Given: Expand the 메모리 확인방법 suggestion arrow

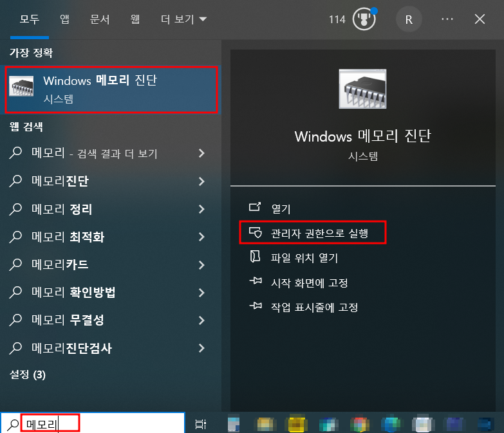Looking at the screenshot, I should [x=201, y=293].
